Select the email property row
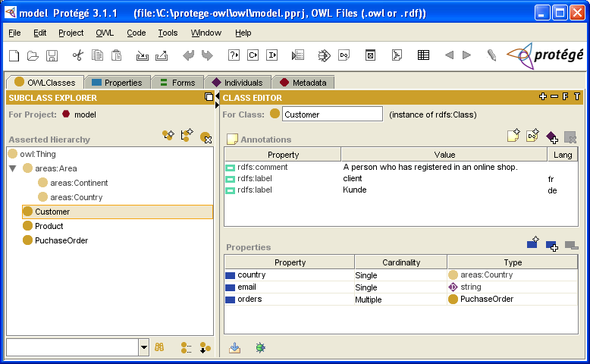The image size is (590, 364). click(x=288, y=287)
